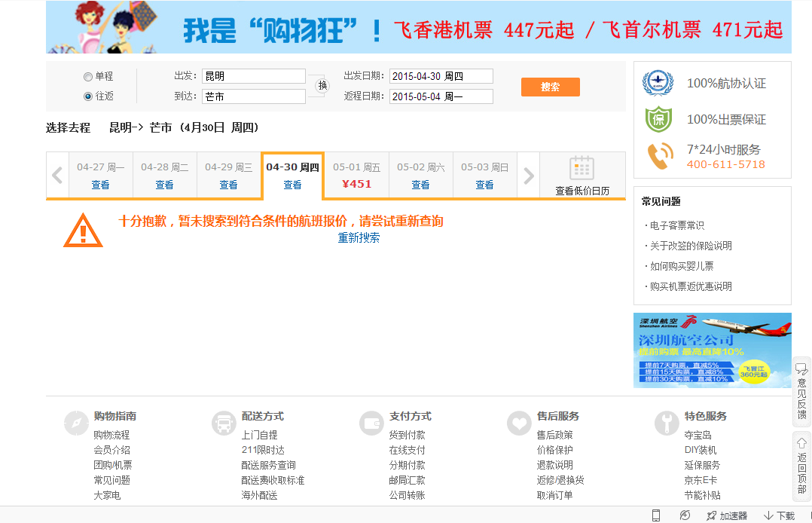This screenshot has width=812, height=523.
Task: Select the 05-01 周五 ¥451 date tab
Action: click(x=356, y=176)
